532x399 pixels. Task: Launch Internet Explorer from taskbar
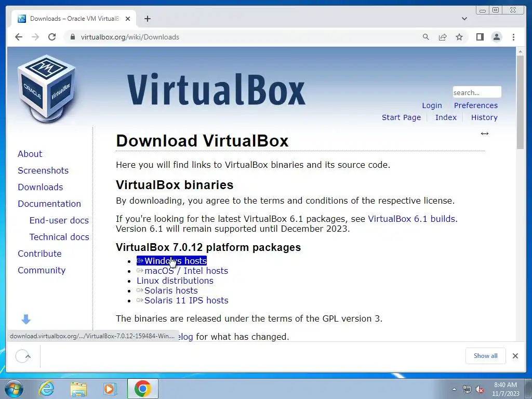46,389
